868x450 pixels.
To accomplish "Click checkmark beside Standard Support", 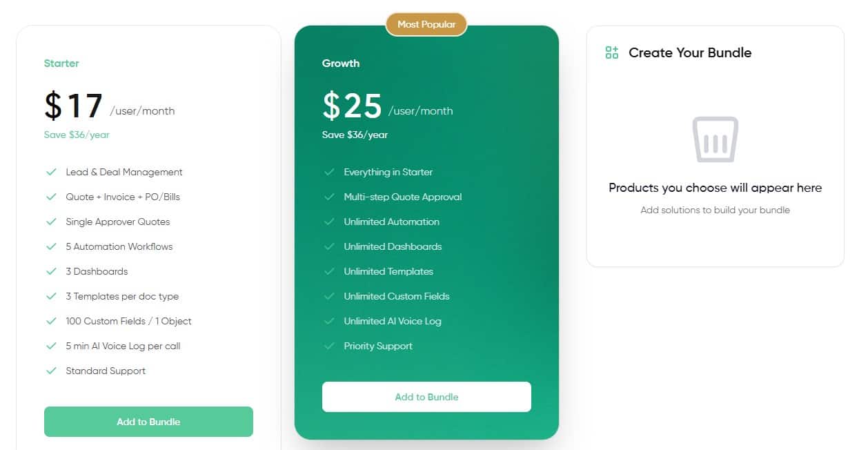I will (x=52, y=371).
